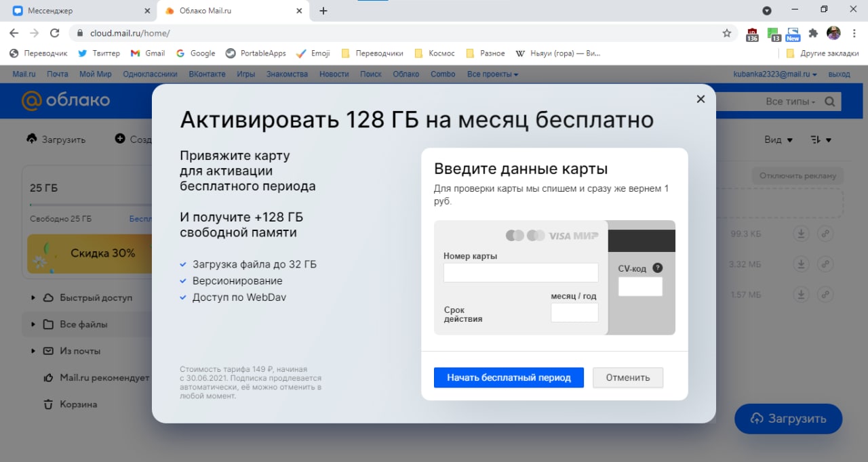Close the Облако Mail.ru tab
Image resolution: width=868 pixels, height=462 pixels.
coord(298,11)
